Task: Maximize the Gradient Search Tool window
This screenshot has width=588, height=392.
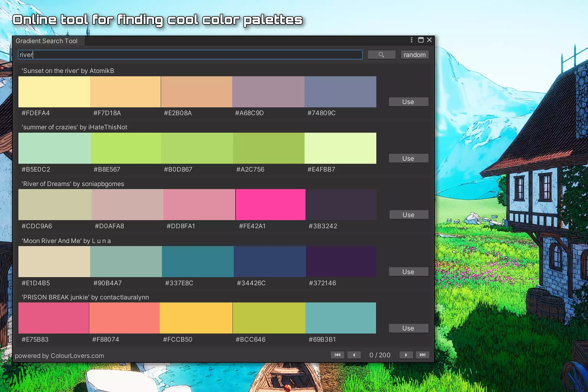Action: point(421,40)
